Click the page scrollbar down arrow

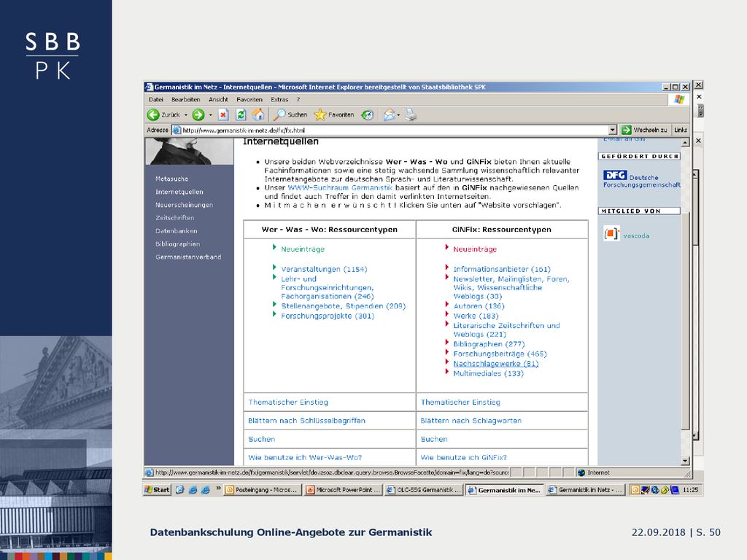pos(685,461)
